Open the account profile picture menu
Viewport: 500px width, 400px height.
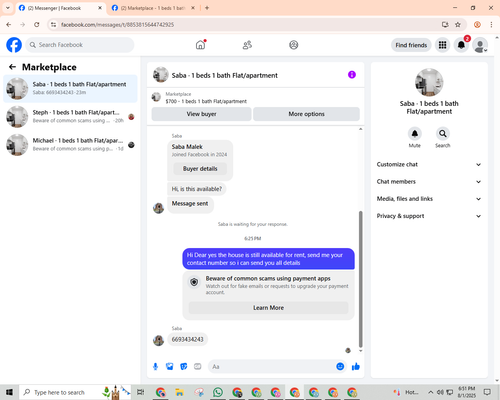pos(480,45)
